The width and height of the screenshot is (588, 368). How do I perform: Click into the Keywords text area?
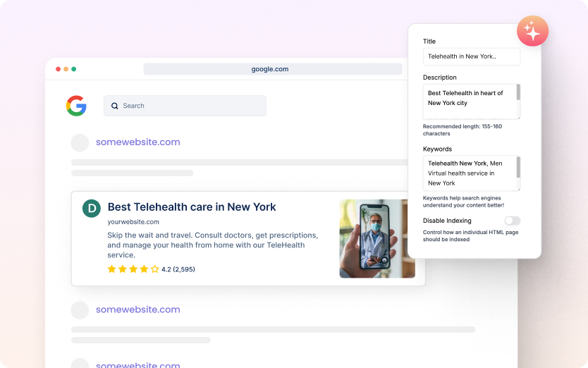coord(472,173)
